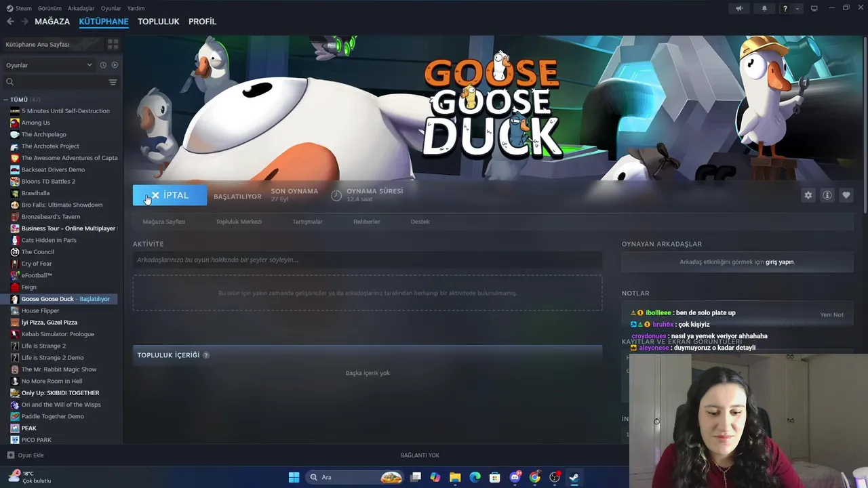Open the announcements megaphone icon
This screenshot has height=488, width=868.
739,8
